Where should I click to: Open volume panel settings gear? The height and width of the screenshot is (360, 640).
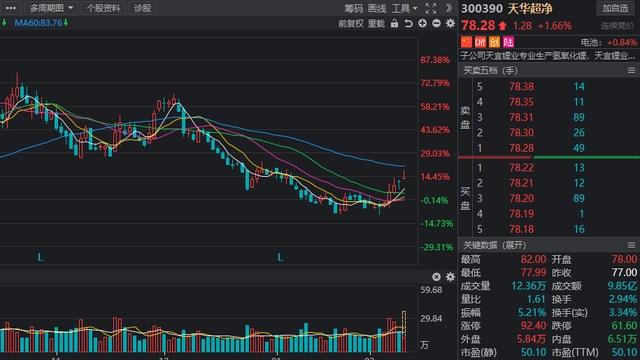(450, 277)
